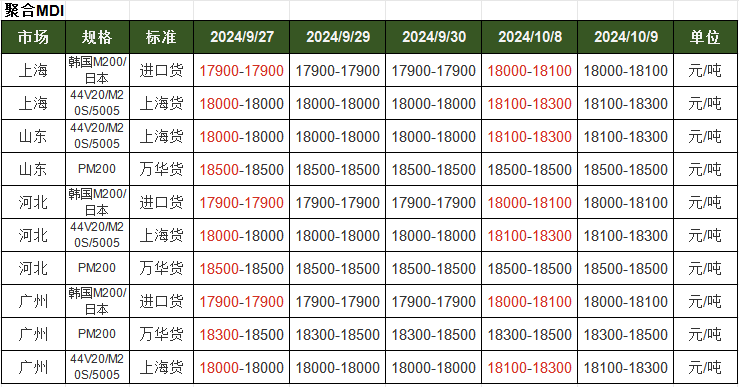Select the 标准 column header
This screenshot has height=387, width=739.
pyautogui.click(x=161, y=37)
